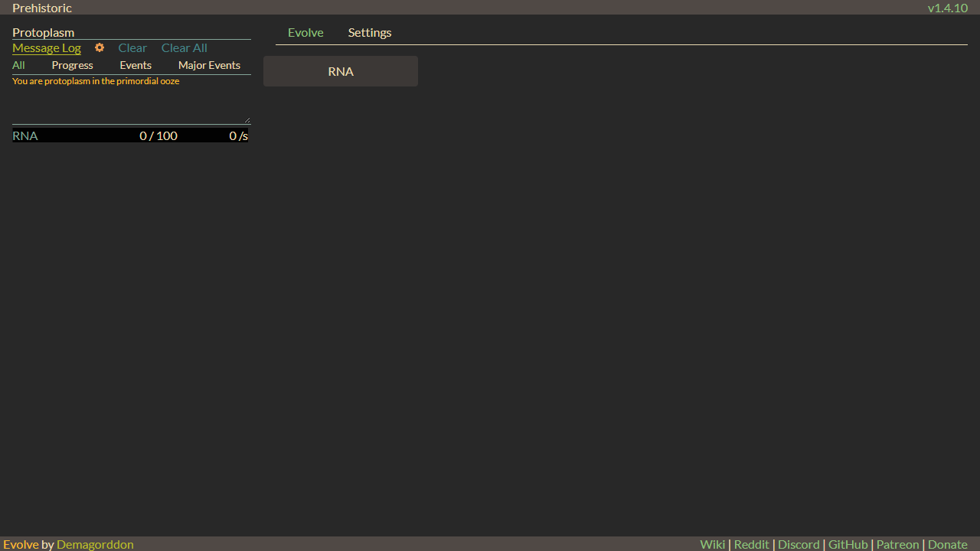Click the Demagorddon author link
The width and height of the screenshot is (980, 551).
95,544
